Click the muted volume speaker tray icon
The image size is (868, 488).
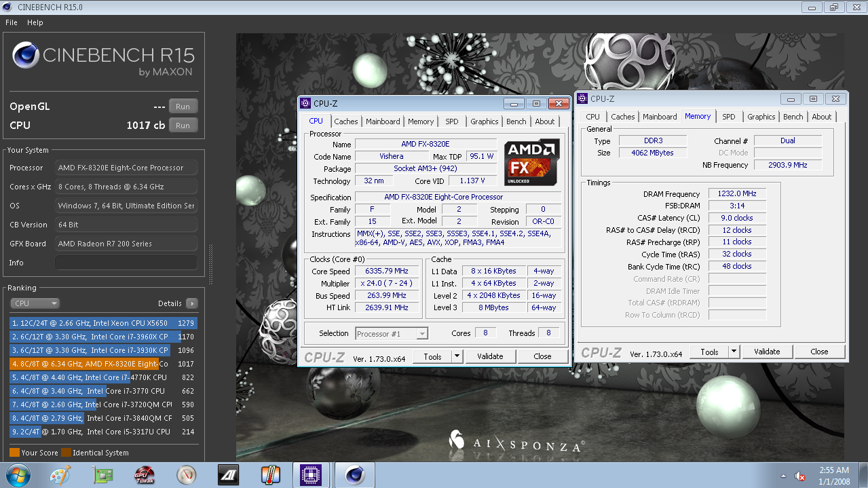pyautogui.click(x=801, y=476)
